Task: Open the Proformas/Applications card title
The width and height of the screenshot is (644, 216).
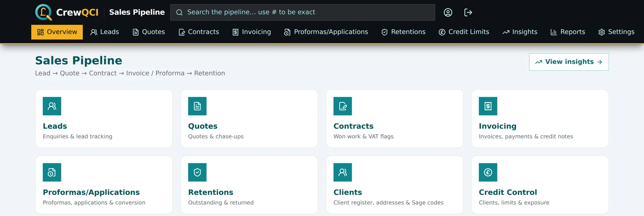Action: [91, 192]
